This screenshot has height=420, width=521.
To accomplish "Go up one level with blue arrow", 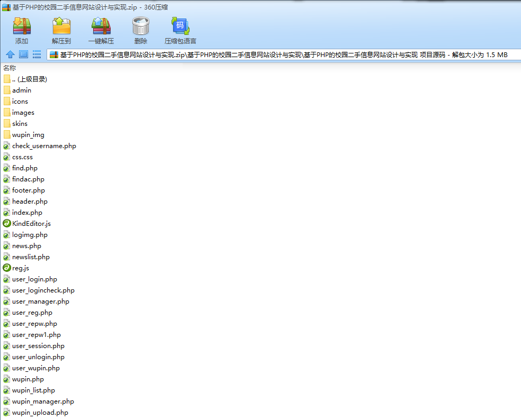I will (10, 54).
